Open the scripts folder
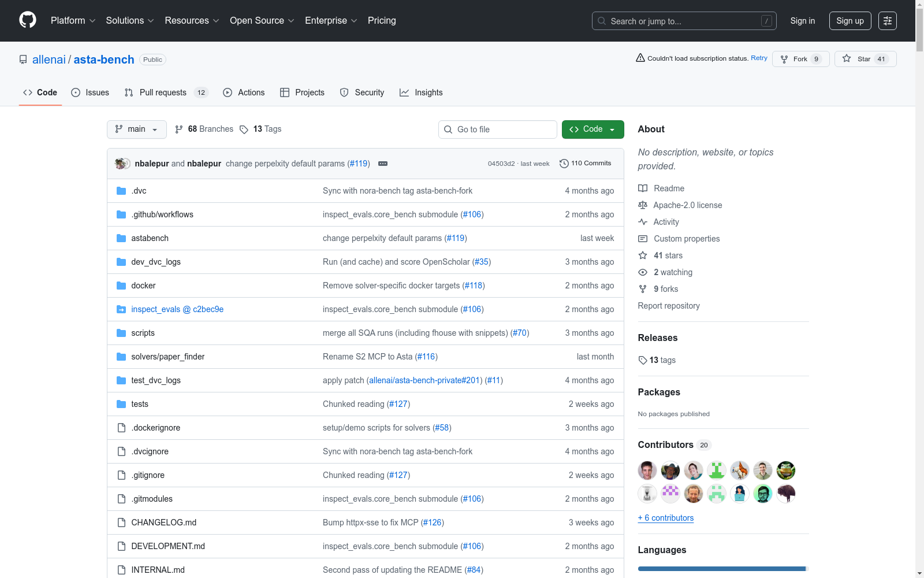Screen dimensions: 924x578 click(x=143, y=333)
